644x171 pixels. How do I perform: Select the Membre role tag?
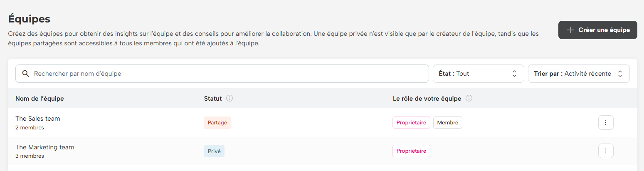tap(447, 123)
